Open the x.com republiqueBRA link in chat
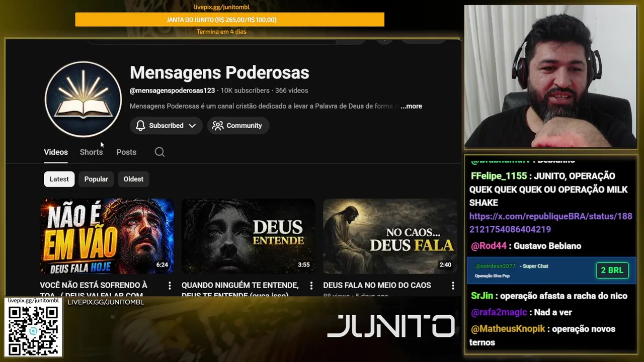The width and height of the screenshot is (644, 362). [x=550, y=223]
